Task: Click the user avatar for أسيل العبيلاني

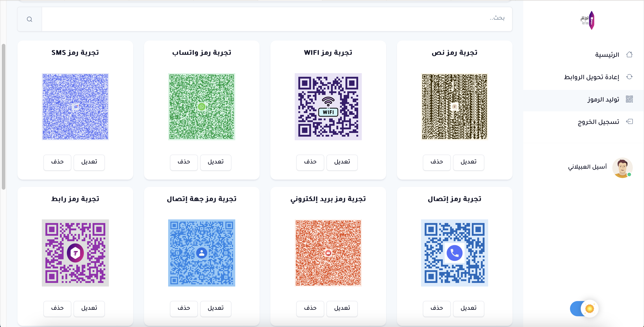Action: click(x=622, y=168)
